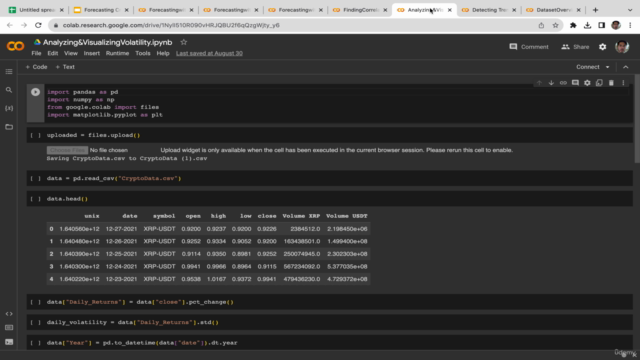The width and height of the screenshot is (640, 360).
Task: Click the Share notebook button
Action: click(575, 47)
